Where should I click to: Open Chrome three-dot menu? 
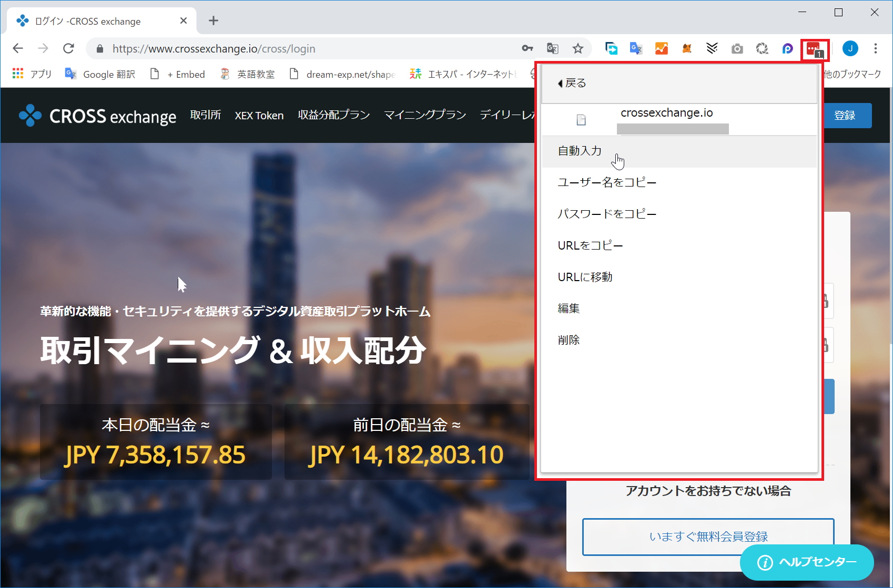point(876,48)
